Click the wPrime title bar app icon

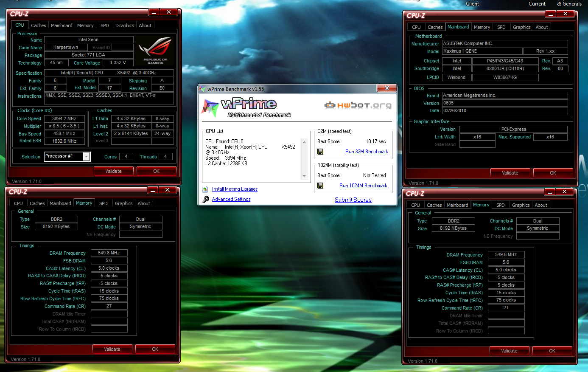coord(202,89)
